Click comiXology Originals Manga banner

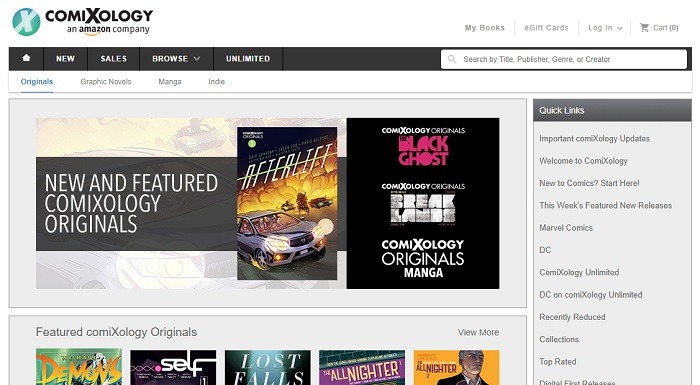click(423, 258)
